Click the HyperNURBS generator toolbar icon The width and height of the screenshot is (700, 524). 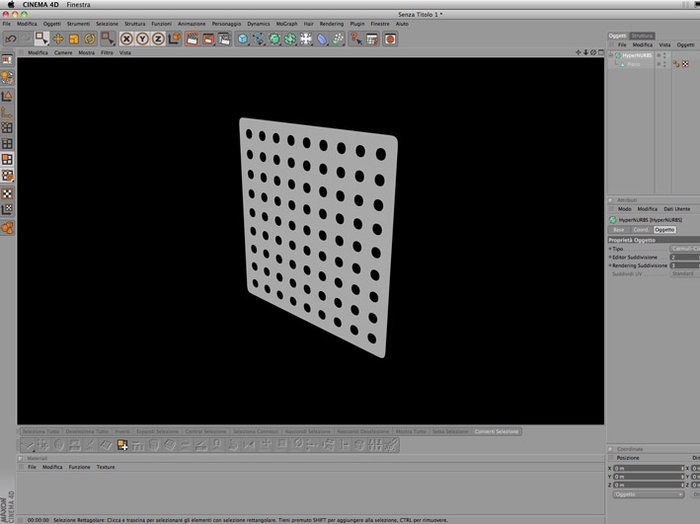tap(274, 39)
